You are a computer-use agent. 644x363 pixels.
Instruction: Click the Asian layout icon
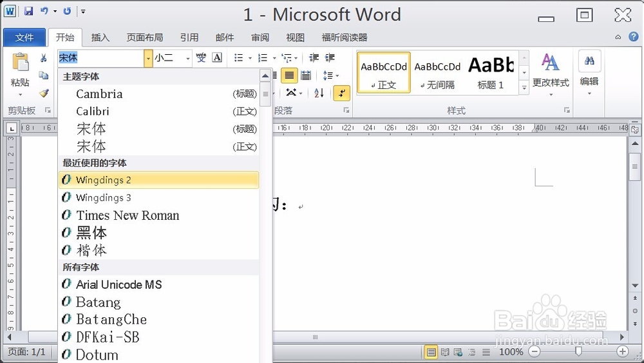coord(291,93)
